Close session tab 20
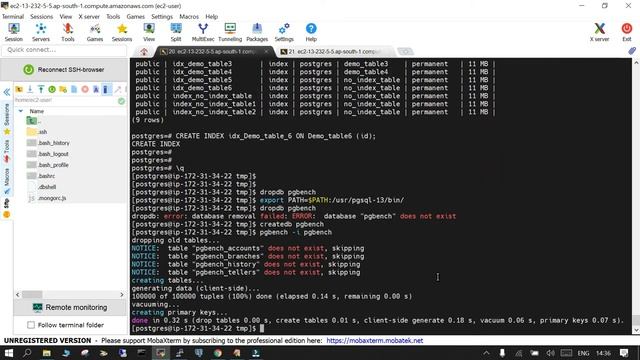This screenshot has height=360, width=640. [x=267, y=51]
